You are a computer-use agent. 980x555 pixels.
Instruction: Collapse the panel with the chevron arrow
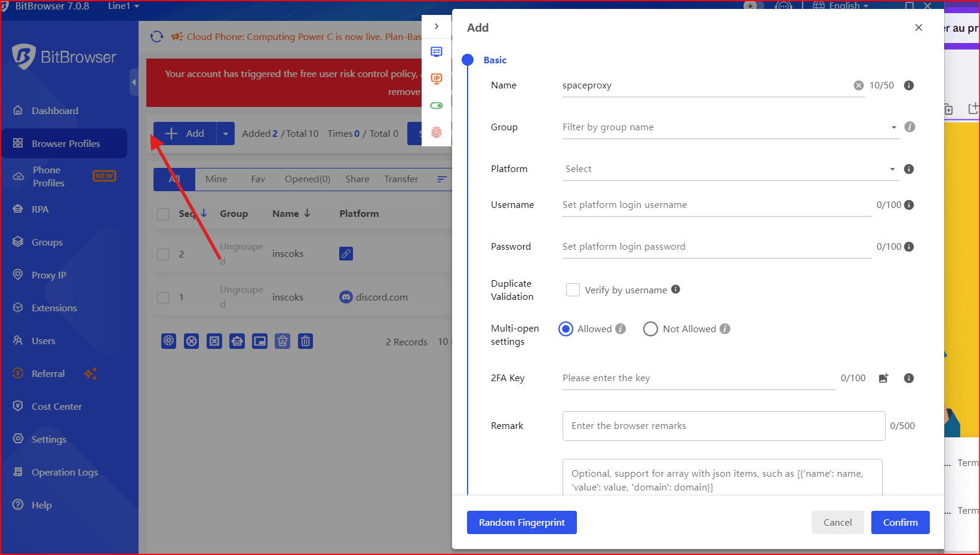point(437,26)
